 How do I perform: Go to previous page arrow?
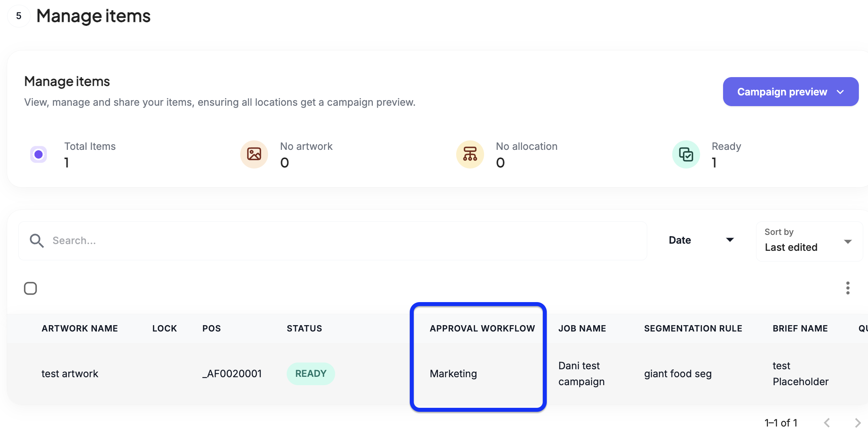[827, 423]
